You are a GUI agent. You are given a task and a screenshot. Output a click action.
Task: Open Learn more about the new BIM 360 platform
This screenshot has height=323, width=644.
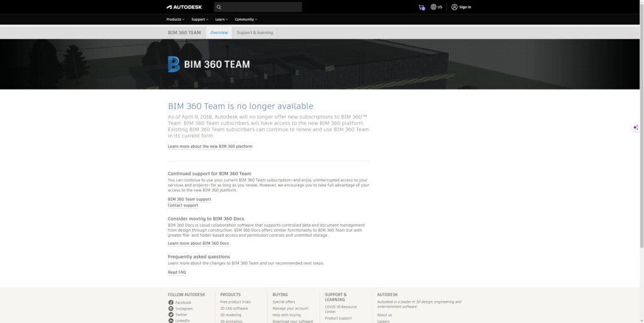coord(210,146)
